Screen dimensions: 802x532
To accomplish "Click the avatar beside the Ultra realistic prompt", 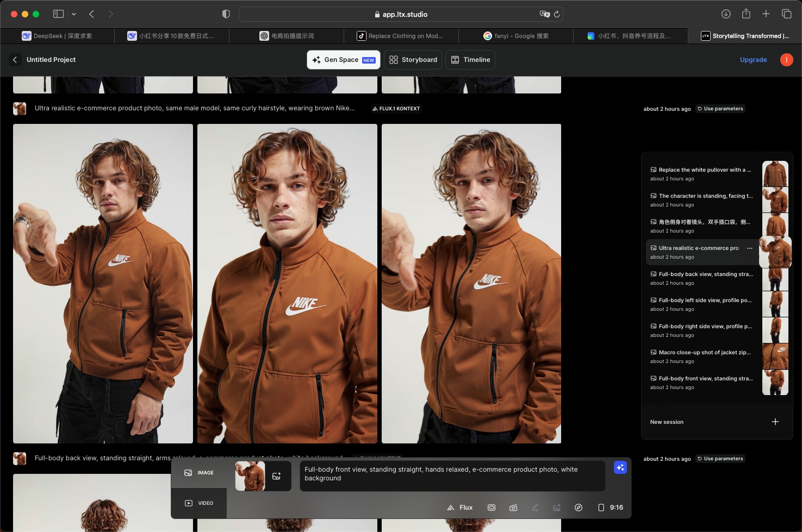I will [20, 109].
